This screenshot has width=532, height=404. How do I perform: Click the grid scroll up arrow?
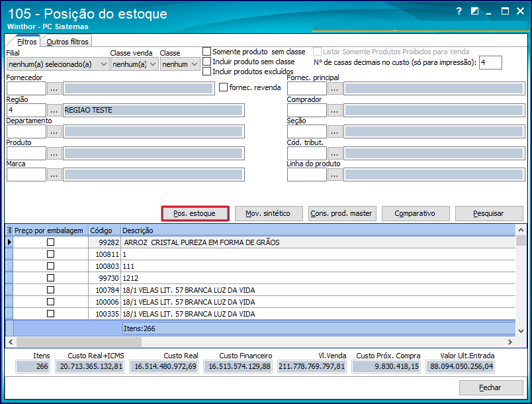pos(521,230)
